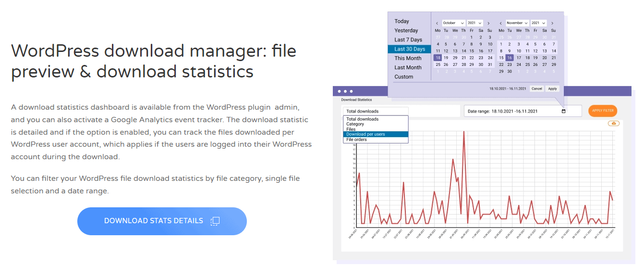Select October 25 in the calendar

pyautogui.click(x=437, y=64)
